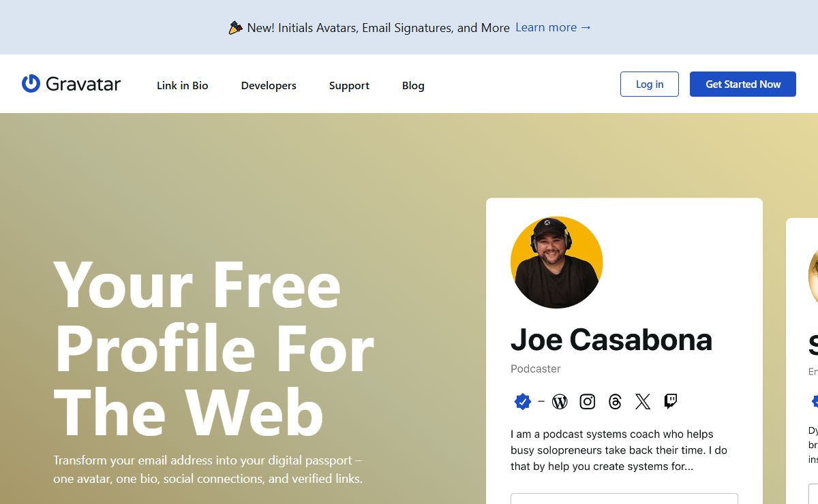The height and width of the screenshot is (504, 818).
Task: Click the 'Transform your email address' subtitle text
Action: tap(208, 469)
